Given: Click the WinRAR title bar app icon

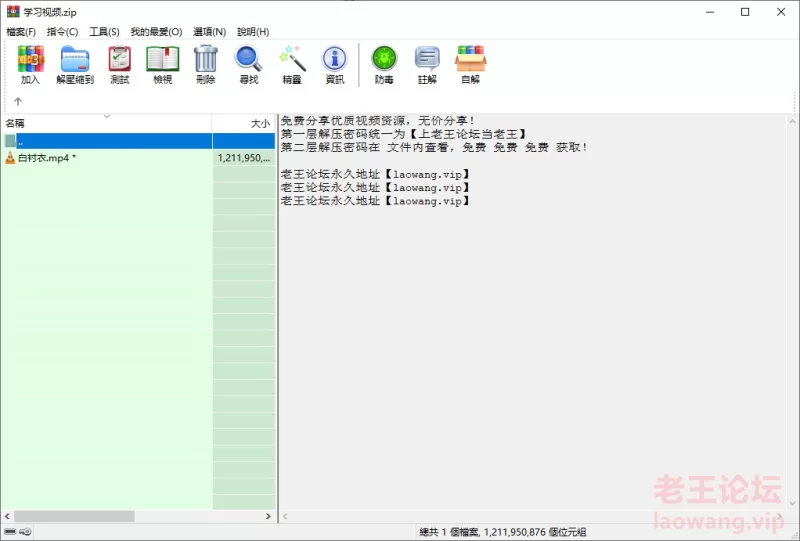Looking at the screenshot, I should click(13, 12).
